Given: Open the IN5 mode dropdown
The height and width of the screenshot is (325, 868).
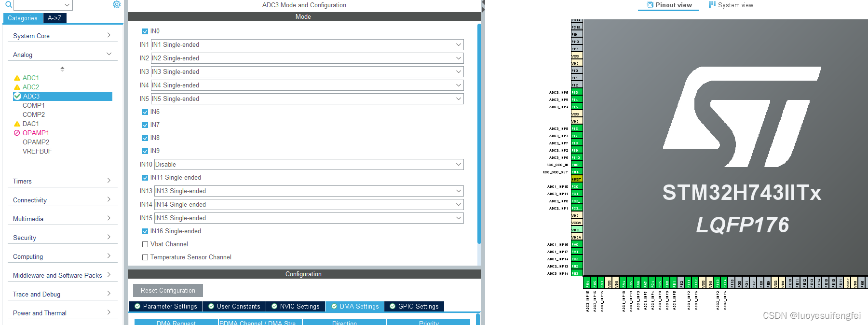Looking at the screenshot, I should [x=307, y=99].
